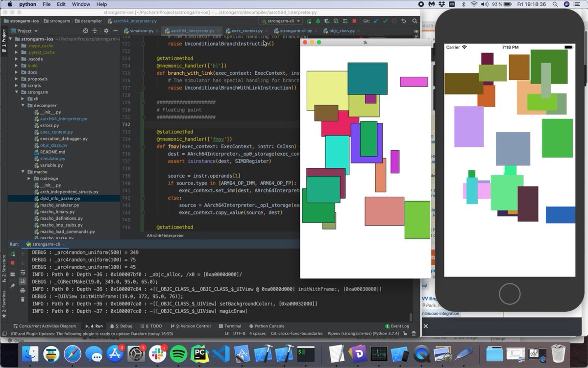Click the magenta rectangle at top right of tk window
The image size is (588, 368).
414,82
